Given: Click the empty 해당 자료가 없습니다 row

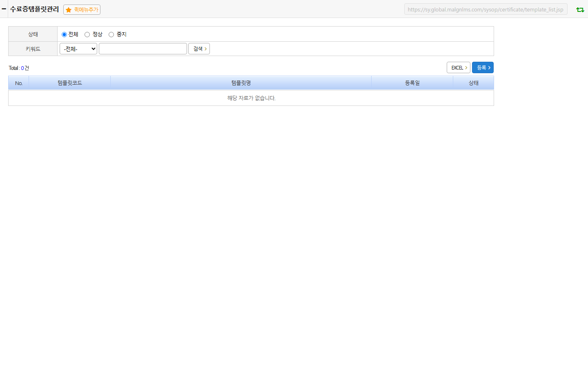Looking at the screenshot, I should [251, 98].
